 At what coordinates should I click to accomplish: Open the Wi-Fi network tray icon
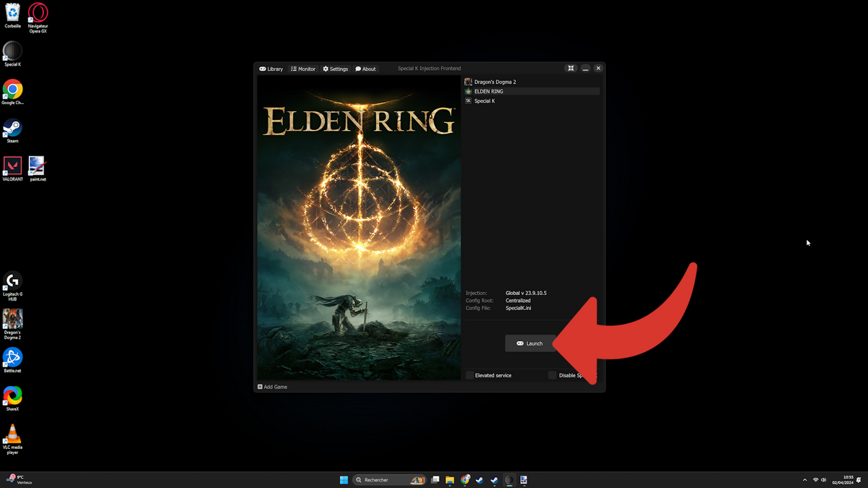tap(815, 479)
